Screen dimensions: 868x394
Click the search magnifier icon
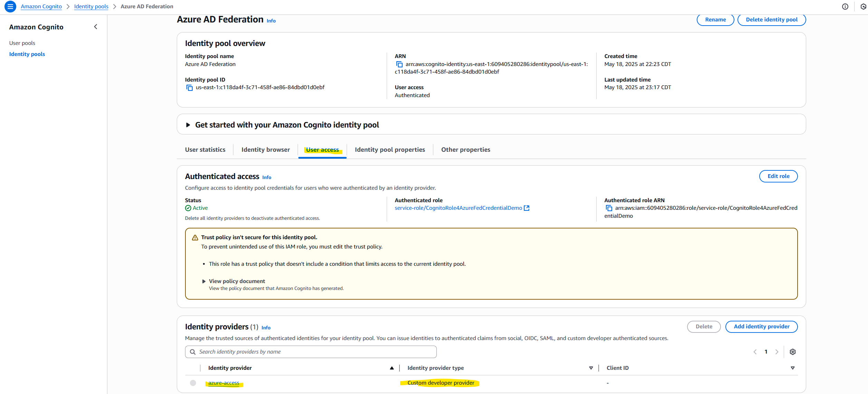point(193,352)
